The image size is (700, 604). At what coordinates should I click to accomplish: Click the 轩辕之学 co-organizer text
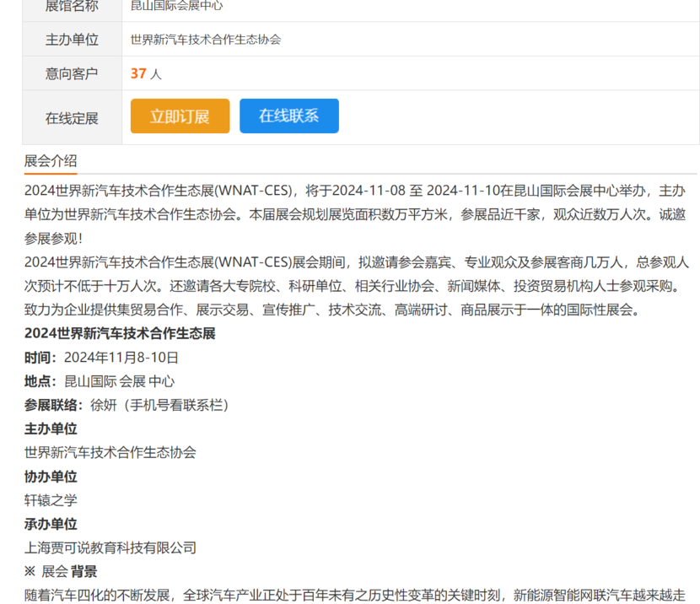(51, 500)
